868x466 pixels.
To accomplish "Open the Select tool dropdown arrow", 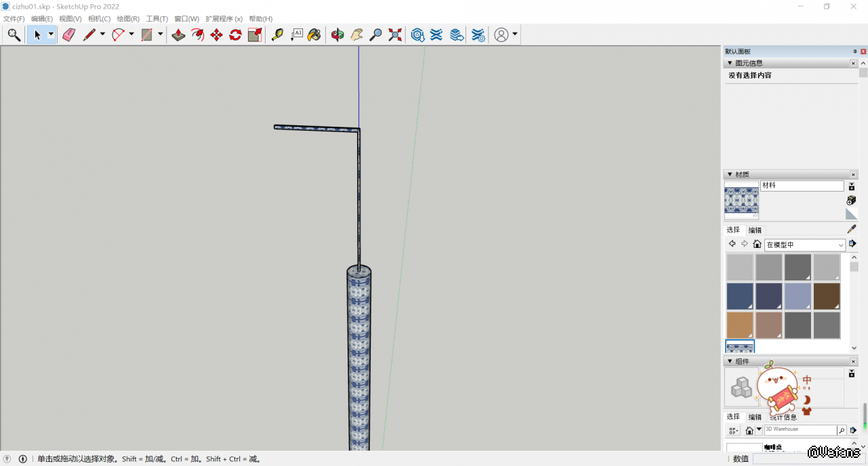I will [x=51, y=35].
